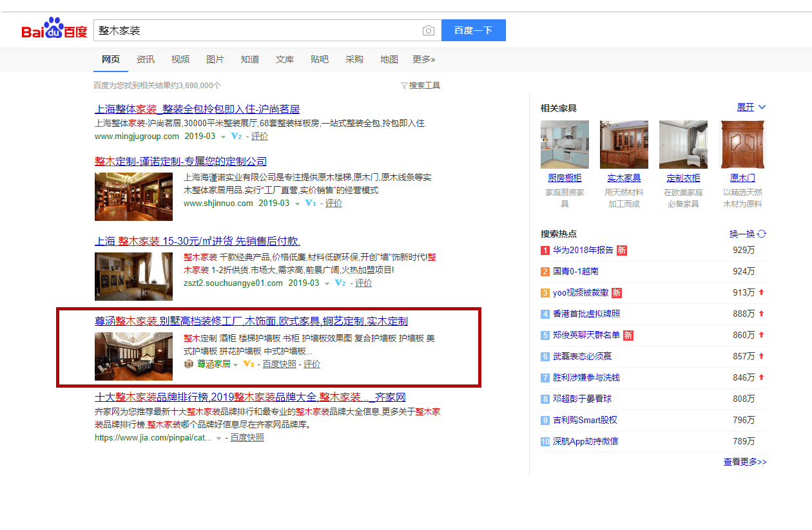Viewport: 812px width, 530px height.
Task: Open image search via the camera icon
Action: tap(429, 30)
